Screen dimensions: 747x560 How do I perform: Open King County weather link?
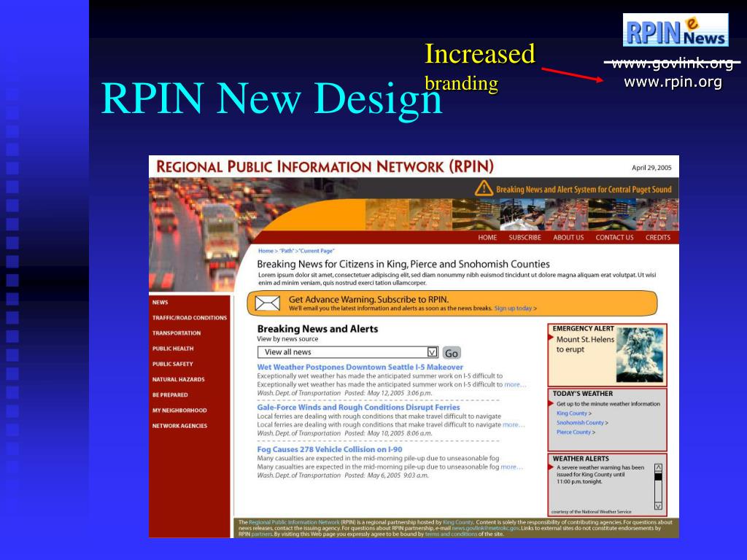coord(573,413)
